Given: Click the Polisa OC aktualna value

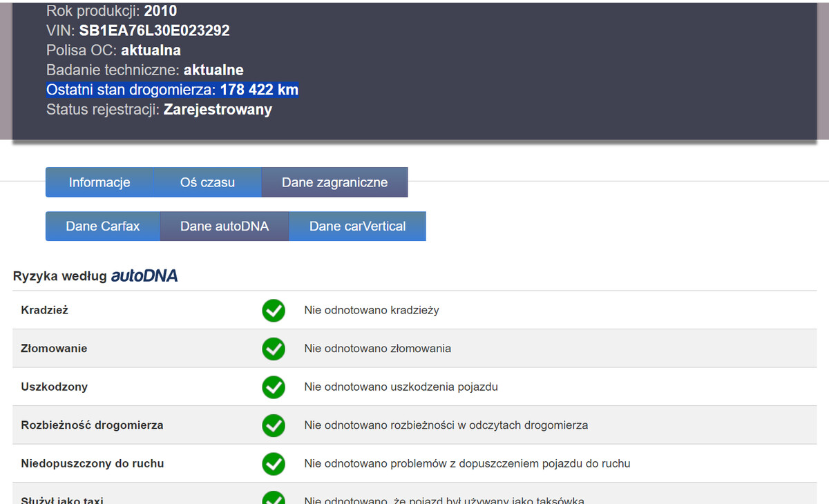Looking at the screenshot, I should point(151,50).
